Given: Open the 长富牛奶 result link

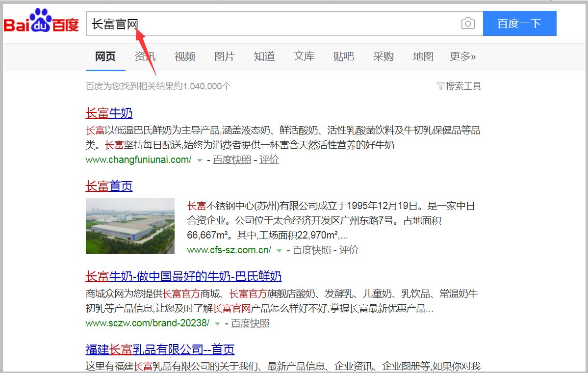Looking at the screenshot, I should pos(108,113).
